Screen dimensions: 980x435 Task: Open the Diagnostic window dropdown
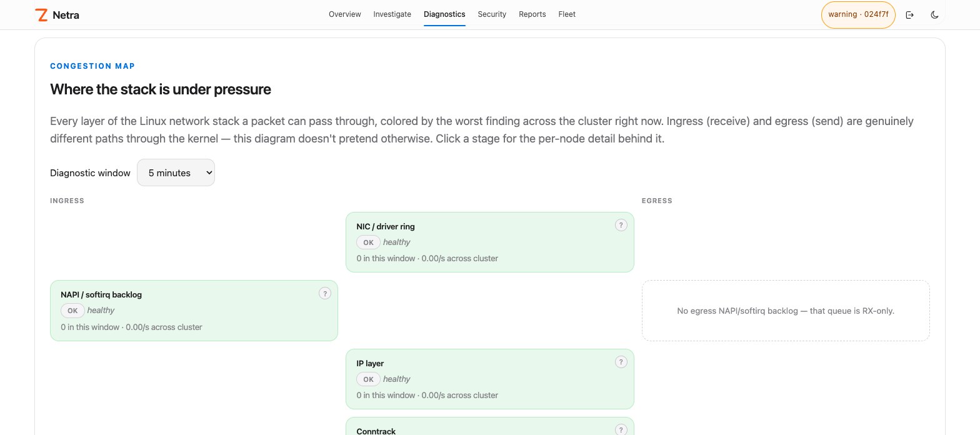pos(176,172)
